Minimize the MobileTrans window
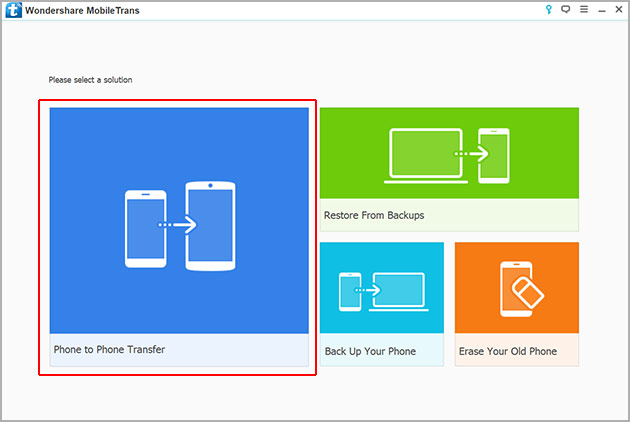630x422 pixels. (x=601, y=10)
